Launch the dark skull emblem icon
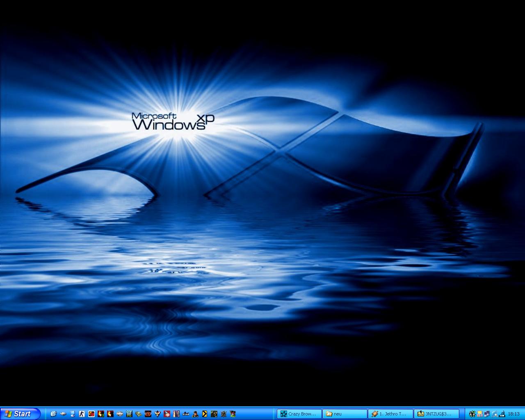This screenshot has height=420, width=525. click(224, 414)
